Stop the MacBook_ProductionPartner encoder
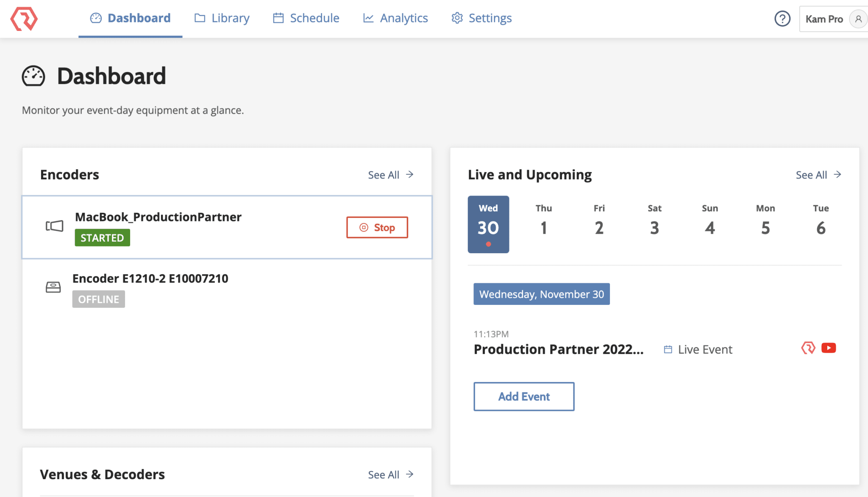Viewport: 868px width, 497px height. coord(377,228)
